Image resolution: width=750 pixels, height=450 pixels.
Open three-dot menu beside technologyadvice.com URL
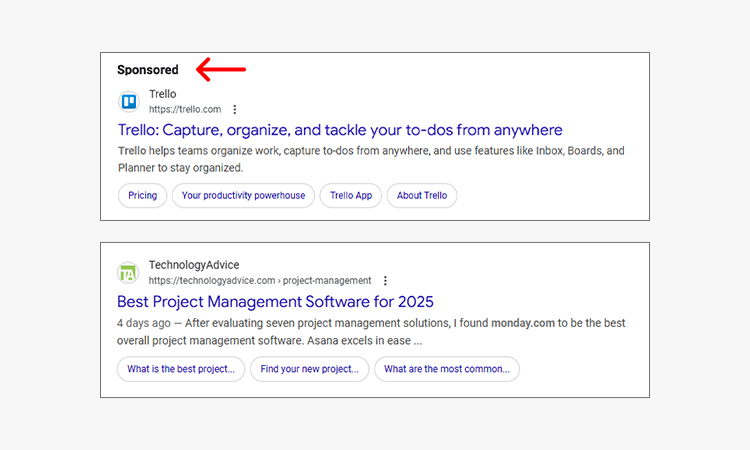385,281
